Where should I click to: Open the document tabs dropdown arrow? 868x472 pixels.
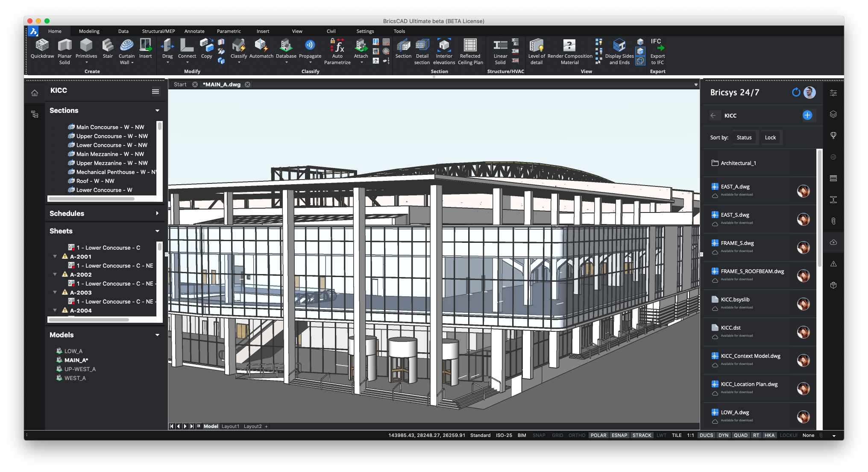point(696,85)
